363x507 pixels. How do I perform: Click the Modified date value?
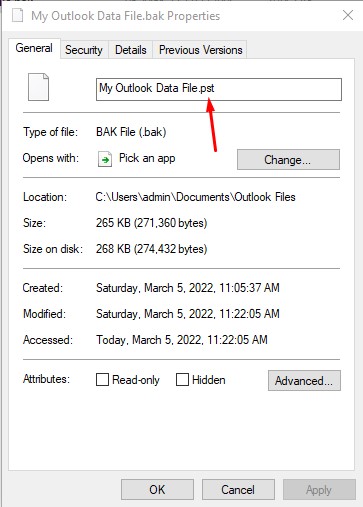[188, 314]
